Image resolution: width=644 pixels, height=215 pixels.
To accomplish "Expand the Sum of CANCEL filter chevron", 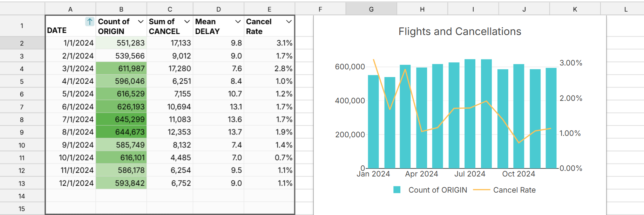I will pos(187,22).
